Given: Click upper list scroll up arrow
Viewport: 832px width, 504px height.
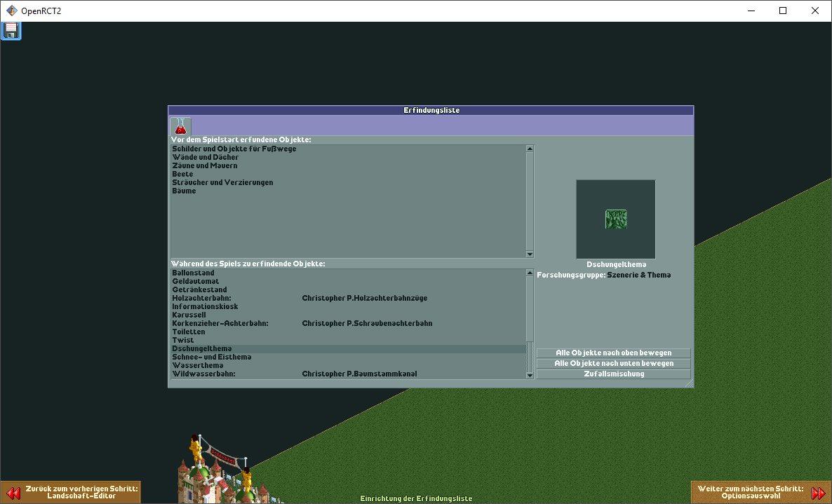Looking at the screenshot, I should (x=530, y=149).
